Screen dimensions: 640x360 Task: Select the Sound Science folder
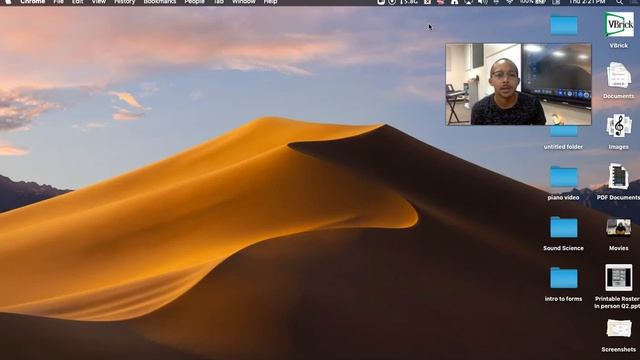coord(564,227)
